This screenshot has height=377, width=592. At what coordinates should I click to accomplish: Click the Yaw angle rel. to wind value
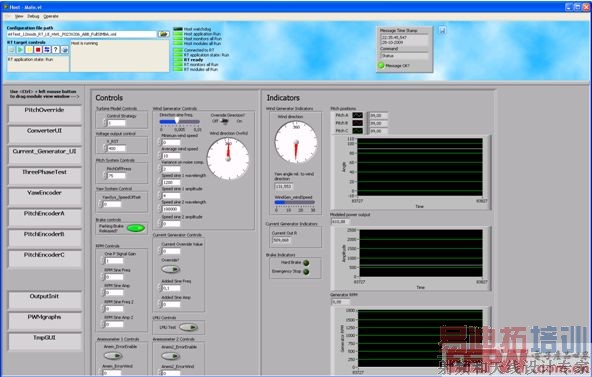point(284,186)
